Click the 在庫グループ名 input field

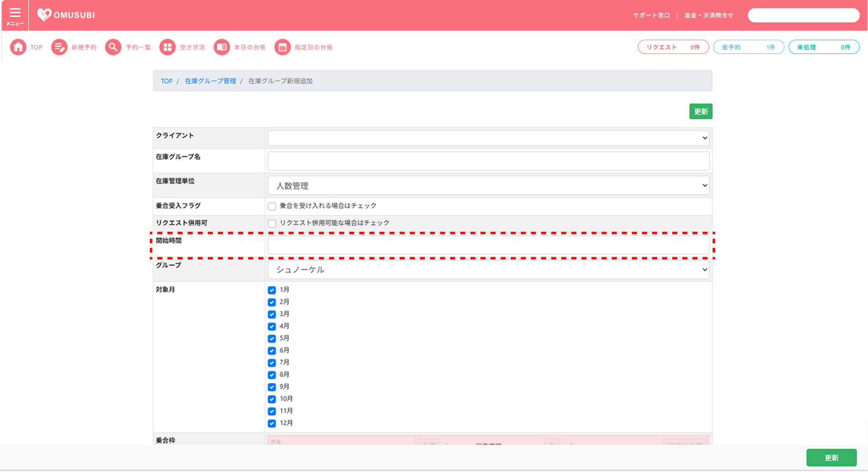coord(488,161)
